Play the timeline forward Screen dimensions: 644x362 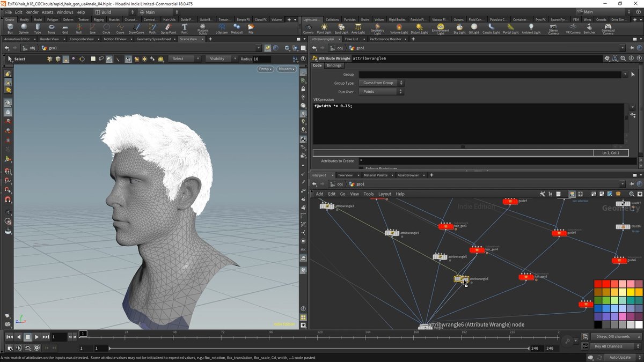pyautogui.click(x=36, y=337)
